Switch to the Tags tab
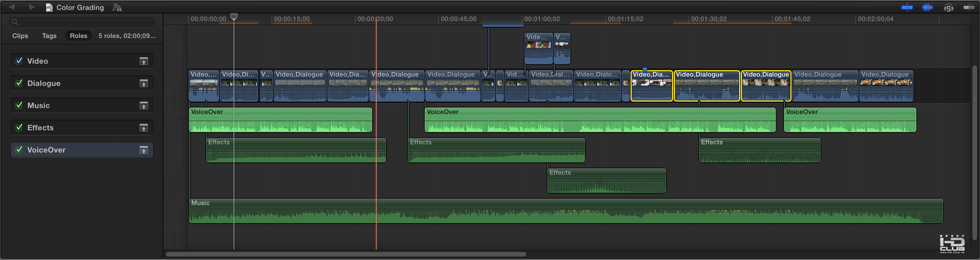This screenshot has width=980, height=260. pyautogui.click(x=49, y=36)
